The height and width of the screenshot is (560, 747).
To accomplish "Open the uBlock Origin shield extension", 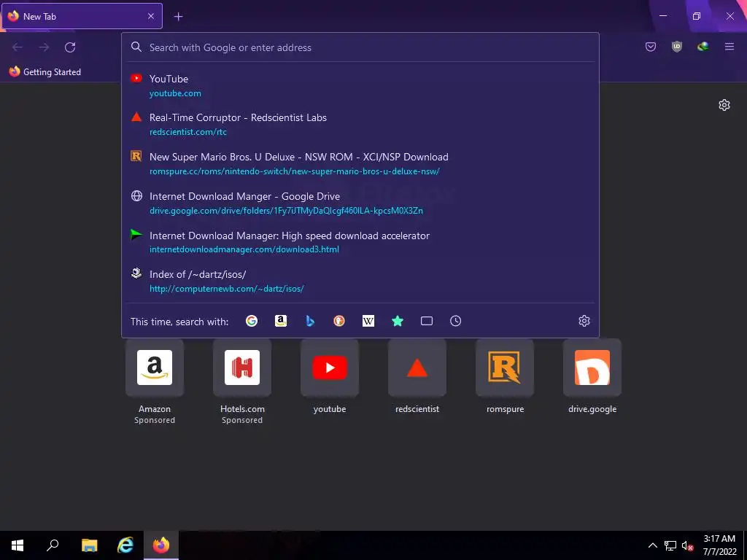I will 677,47.
